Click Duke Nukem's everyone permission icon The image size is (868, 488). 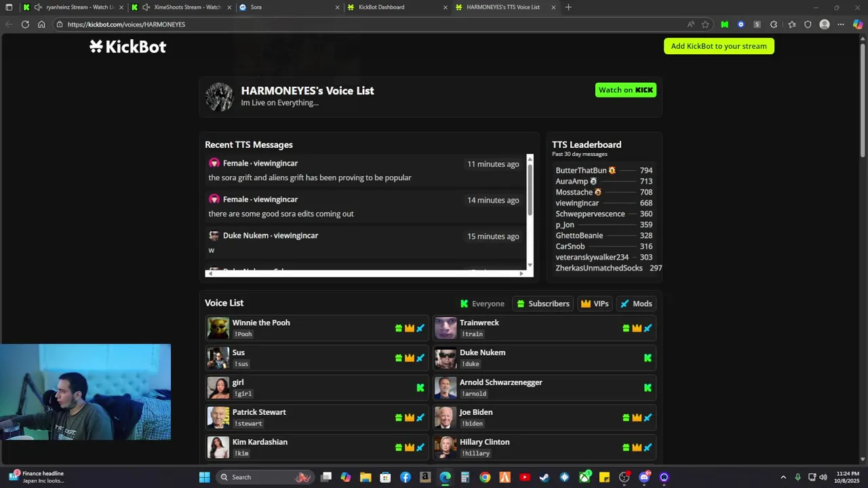648,358
